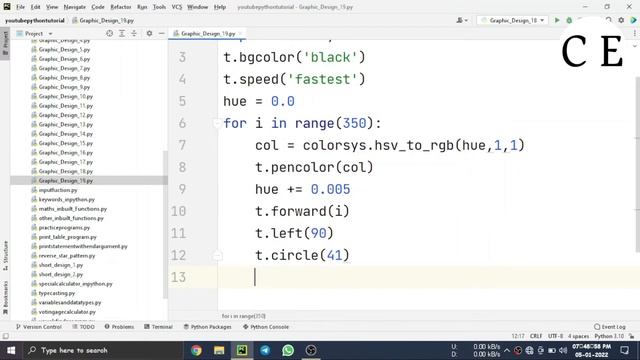
Task: Open File Explorer from the taskbar
Action: click(219, 350)
